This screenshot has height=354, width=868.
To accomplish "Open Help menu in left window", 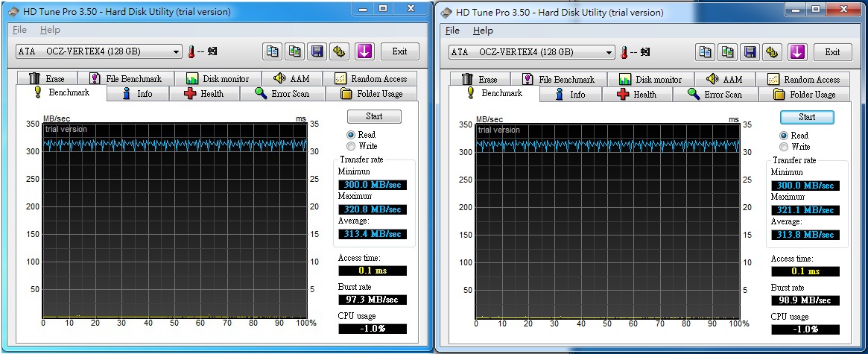I will (x=50, y=29).
